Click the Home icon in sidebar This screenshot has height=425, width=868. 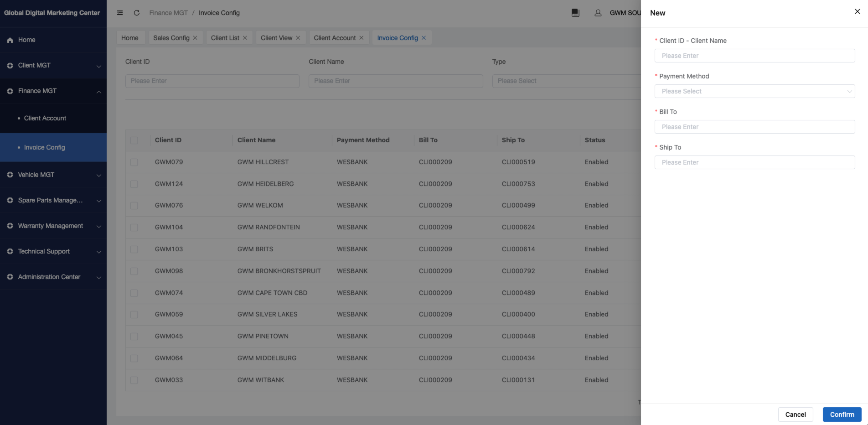[10, 40]
